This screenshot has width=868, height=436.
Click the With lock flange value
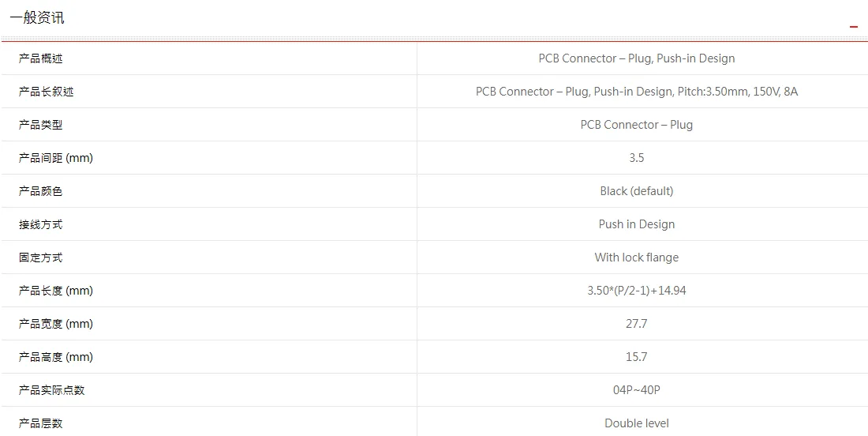(637, 257)
